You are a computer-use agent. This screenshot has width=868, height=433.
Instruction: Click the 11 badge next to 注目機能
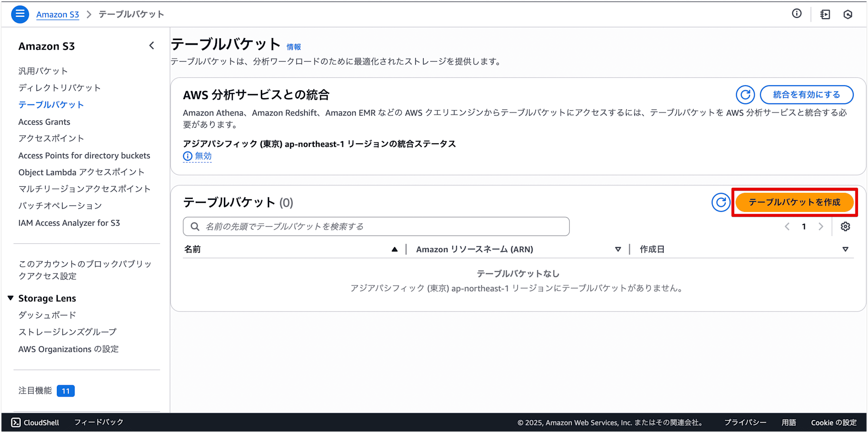click(66, 391)
